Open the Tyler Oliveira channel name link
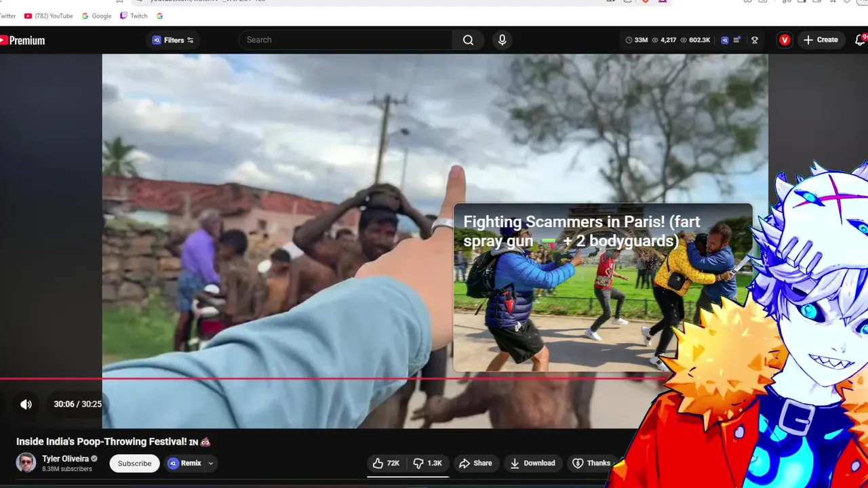 pyautogui.click(x=65, y=459)
